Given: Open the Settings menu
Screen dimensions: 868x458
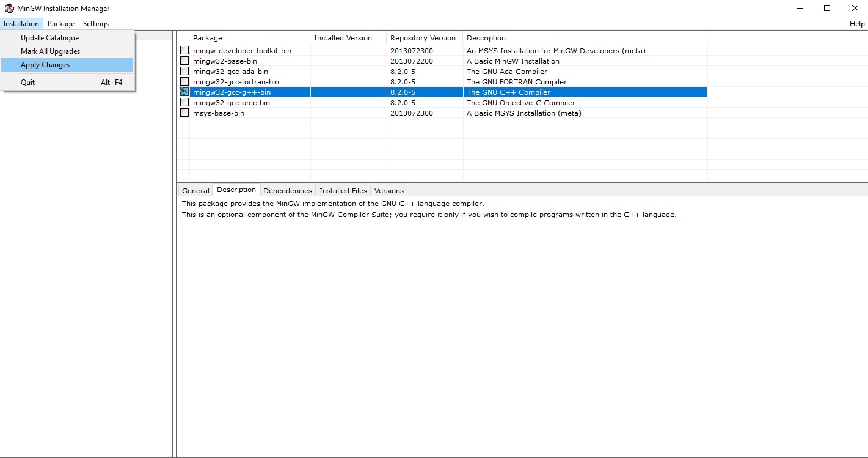Looking at the screenshot, I should [96, 24].
